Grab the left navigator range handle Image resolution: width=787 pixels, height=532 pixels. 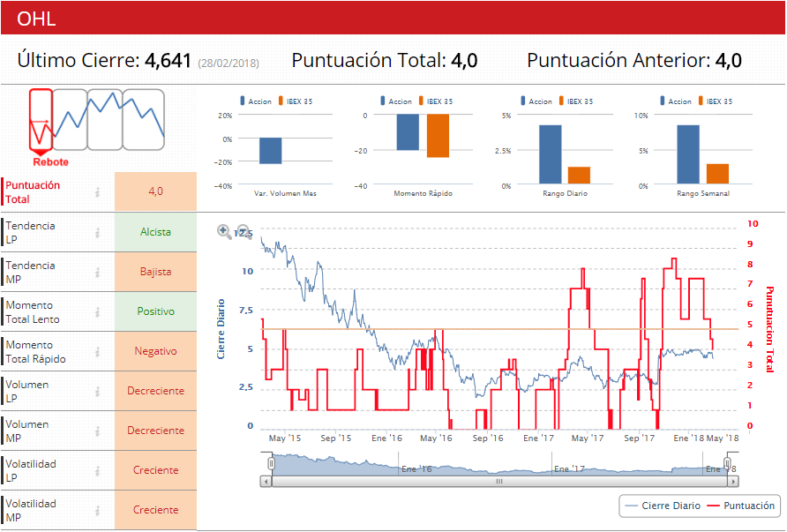[271, 463]
